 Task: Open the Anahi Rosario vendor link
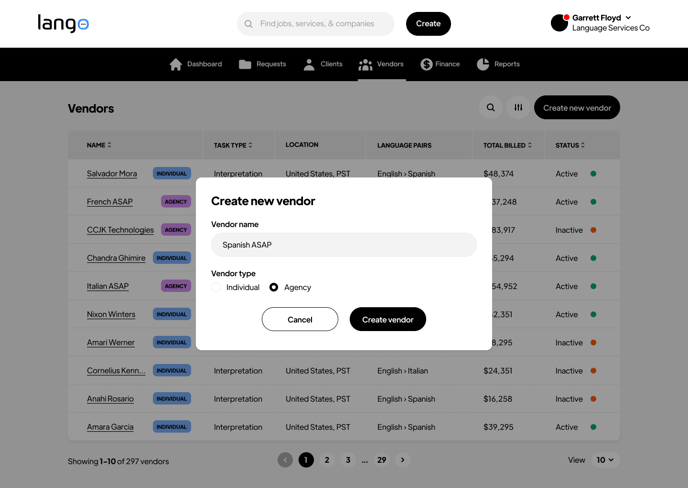click(x=110, y=398)
